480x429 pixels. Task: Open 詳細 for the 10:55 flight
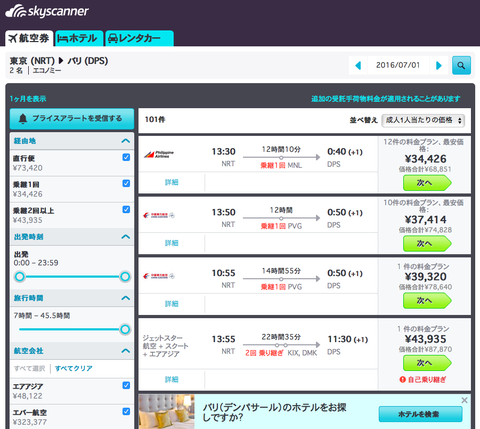point(172,304)
